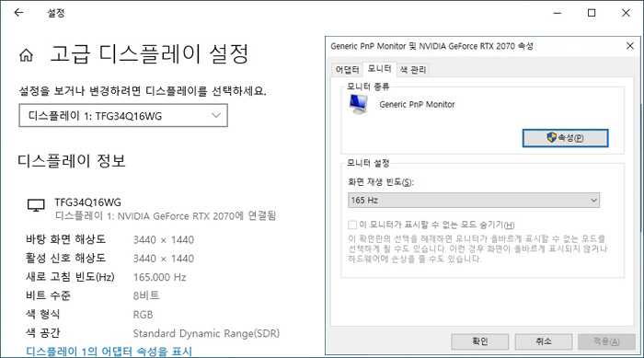
Task: Open Settings home via the house icon
Action: coord(27,55)
